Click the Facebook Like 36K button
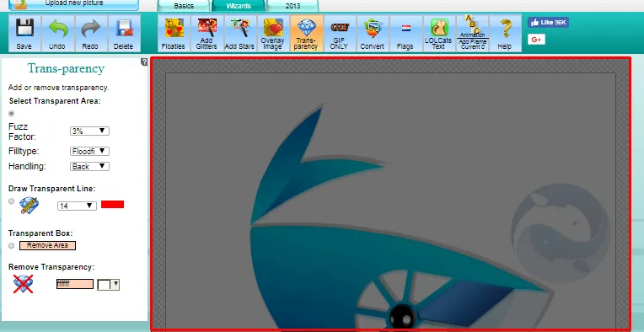 coord(548,23)
